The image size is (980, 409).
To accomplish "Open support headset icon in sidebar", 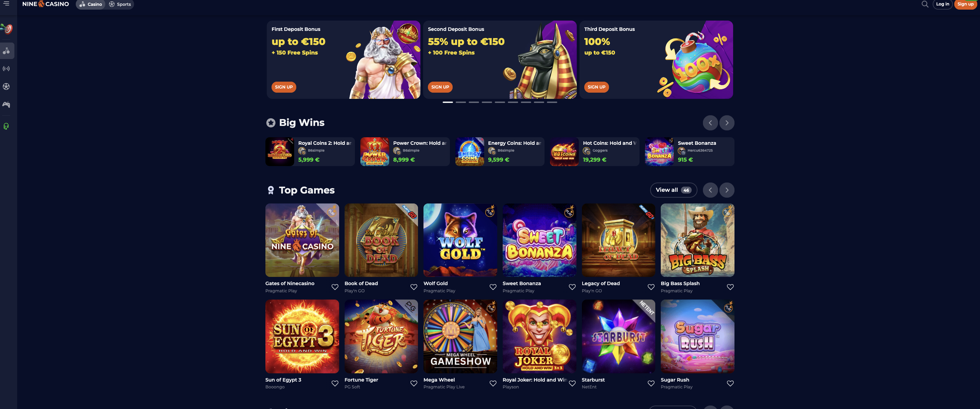I will (x=7, y=126).
